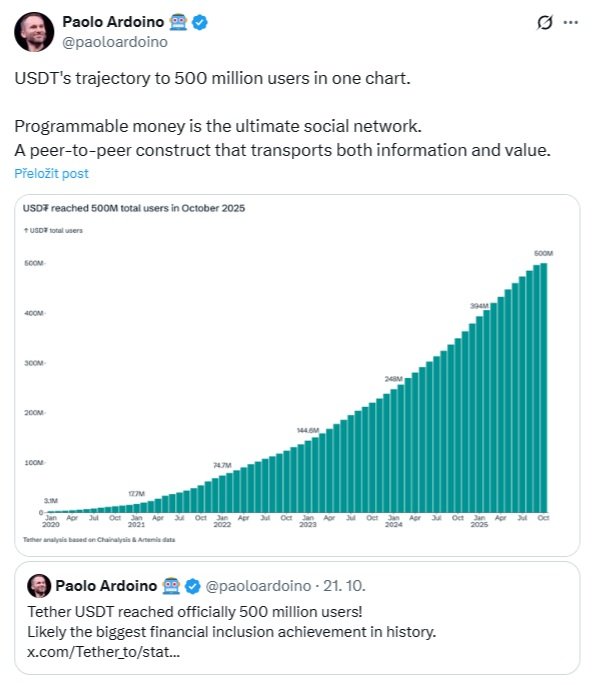596x685 pixels.
Task: Open the USDT users chart image
Action: tap(297, 375)
